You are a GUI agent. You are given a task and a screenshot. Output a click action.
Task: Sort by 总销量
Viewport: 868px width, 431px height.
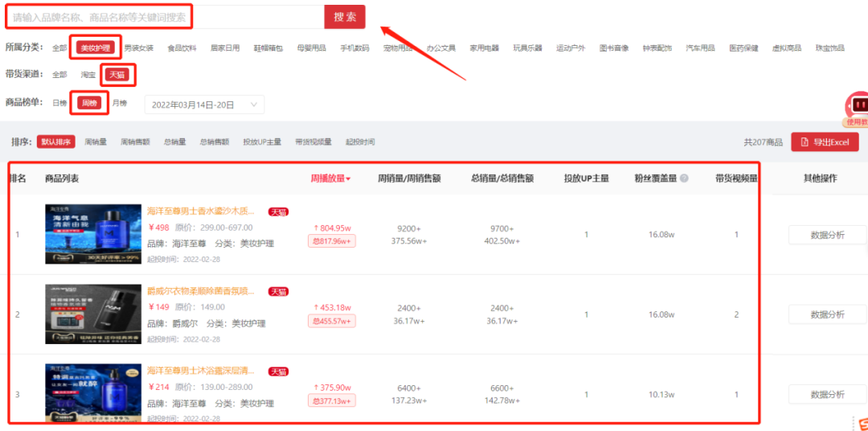click(175, 142)
